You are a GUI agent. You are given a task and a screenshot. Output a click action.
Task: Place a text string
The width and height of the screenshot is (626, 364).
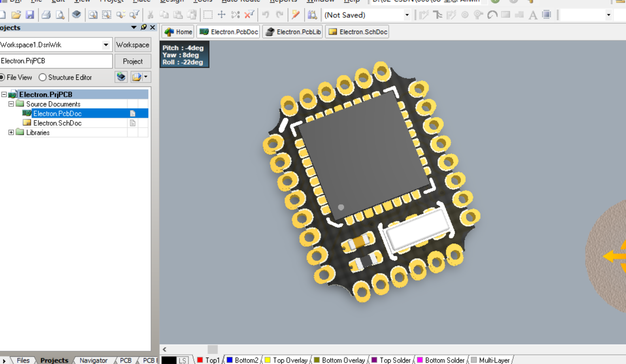pyautogui.click(x=533, y=15)
